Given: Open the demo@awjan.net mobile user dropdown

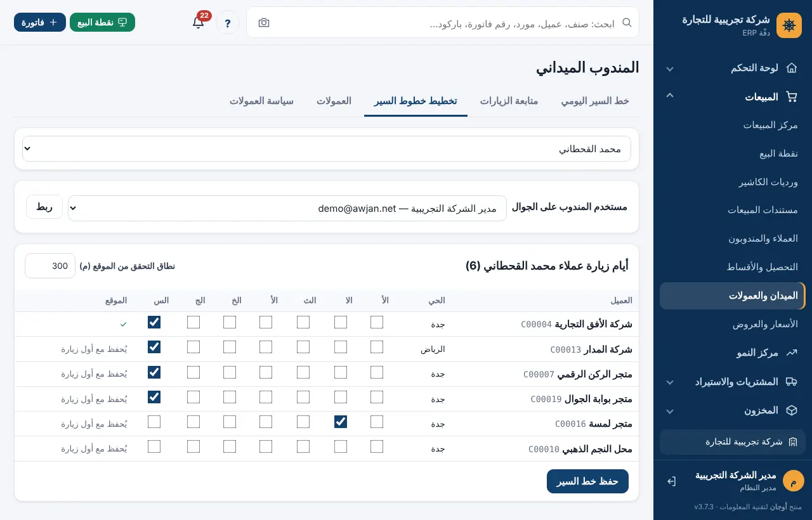Looking at the screenshot, I should tap(287, 208).
